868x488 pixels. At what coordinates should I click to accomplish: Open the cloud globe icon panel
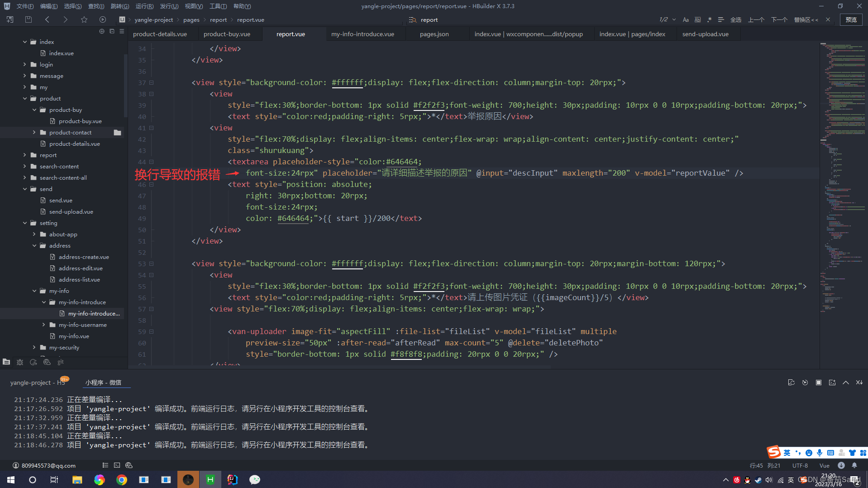pyautogui.click(x=47, y=362)
